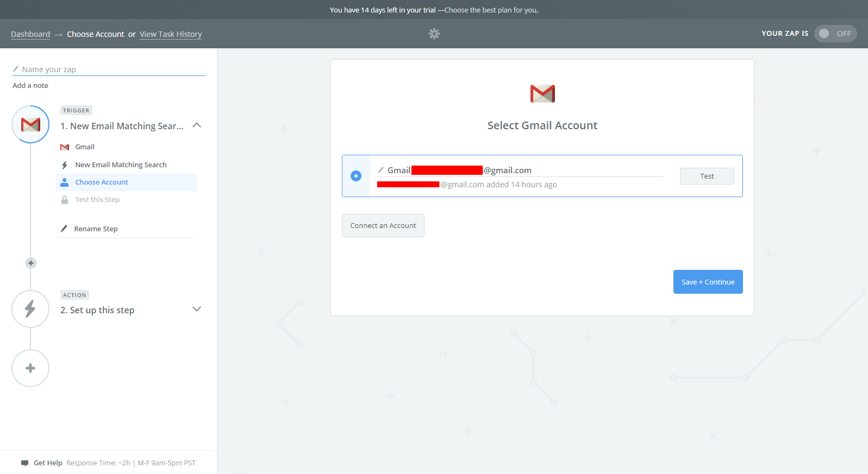This screenshot has width=868, height=474.
Task: Open the Gmail app substep
Action: click(x=85, y=147)
